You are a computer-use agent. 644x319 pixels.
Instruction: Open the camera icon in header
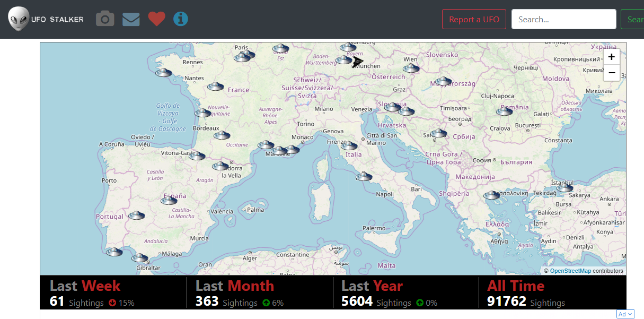point(105,19)
